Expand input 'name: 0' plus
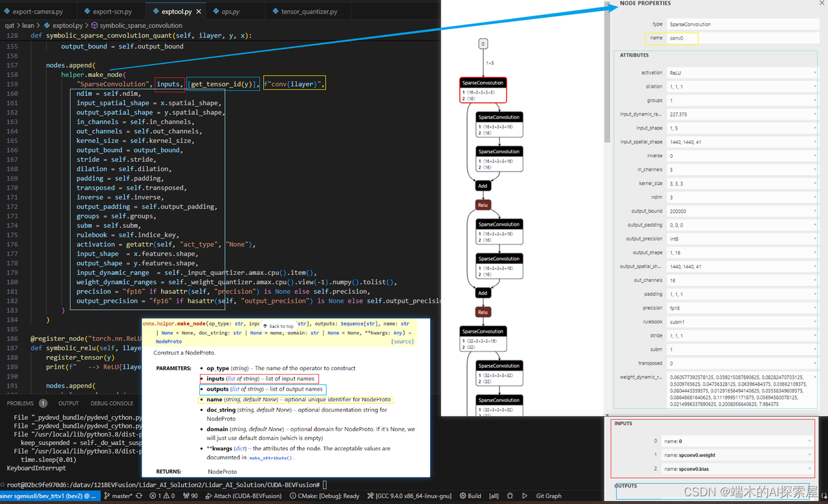The image size is (828, 504). click(x=809, y=441)
